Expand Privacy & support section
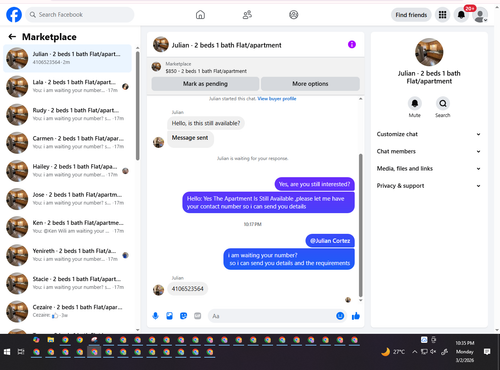The width and height of the screenshot is (500, 370). (x=429, y=186)
